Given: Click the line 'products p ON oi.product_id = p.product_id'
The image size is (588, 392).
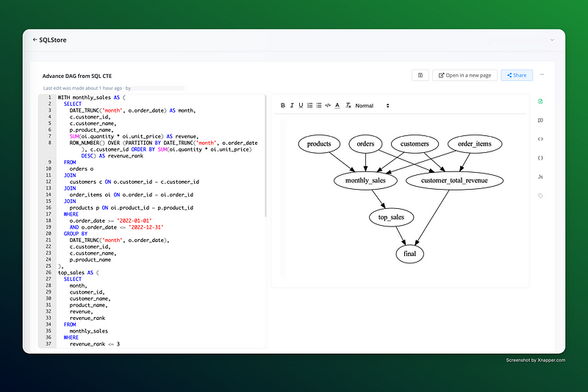Looking at the screenshot, I should click(x=132, y=208).
